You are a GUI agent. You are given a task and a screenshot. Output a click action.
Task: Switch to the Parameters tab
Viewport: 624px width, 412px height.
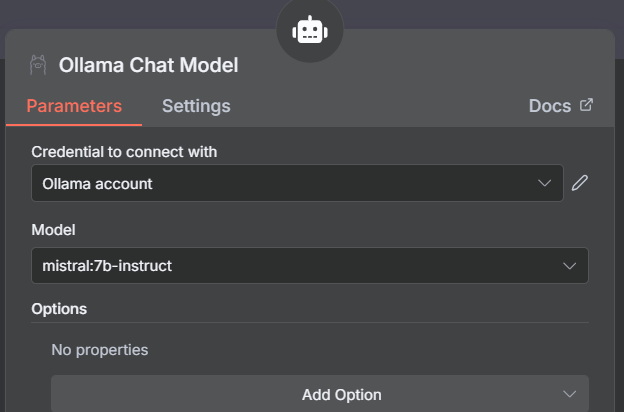pyautogui.click(x=74, y=106)
